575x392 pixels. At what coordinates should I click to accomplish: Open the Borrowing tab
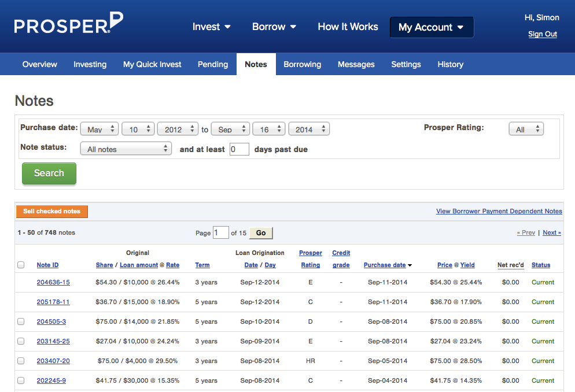pos(302,65)
